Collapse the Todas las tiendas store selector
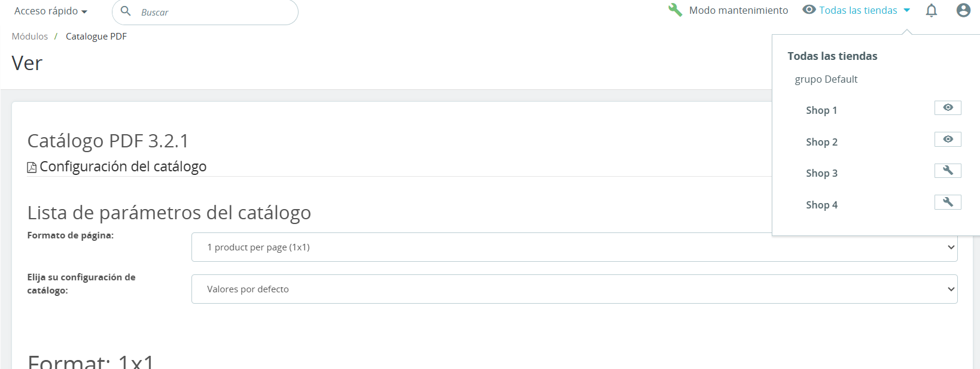Viewport: 980px width, 369px height. pos(857,10)
